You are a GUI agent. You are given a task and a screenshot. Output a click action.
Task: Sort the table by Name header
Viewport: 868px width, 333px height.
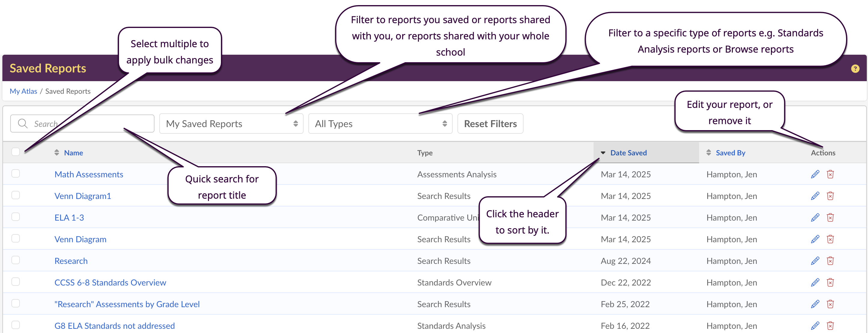click(x=73, y=153)
